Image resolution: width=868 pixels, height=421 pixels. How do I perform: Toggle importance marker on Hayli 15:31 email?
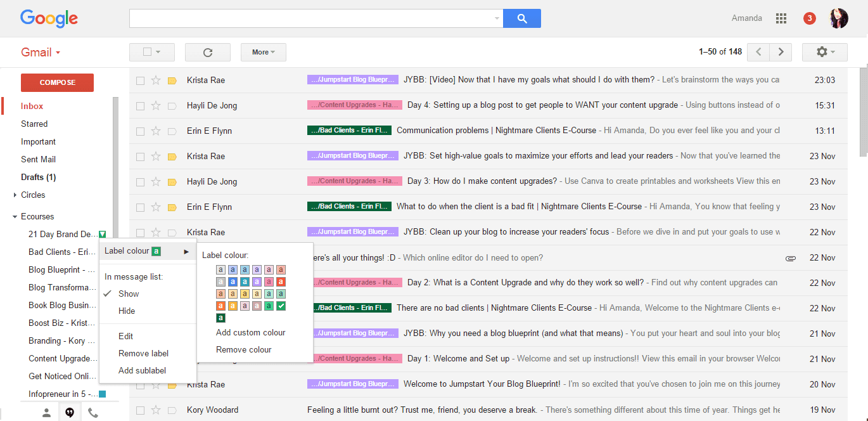tap(172, 106)
